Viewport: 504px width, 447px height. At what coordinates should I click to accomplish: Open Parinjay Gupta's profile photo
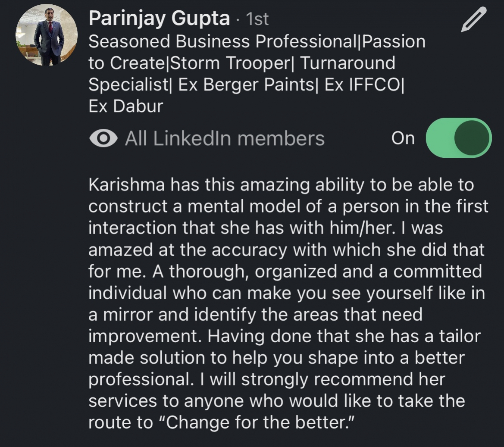(x=47, y=35)
